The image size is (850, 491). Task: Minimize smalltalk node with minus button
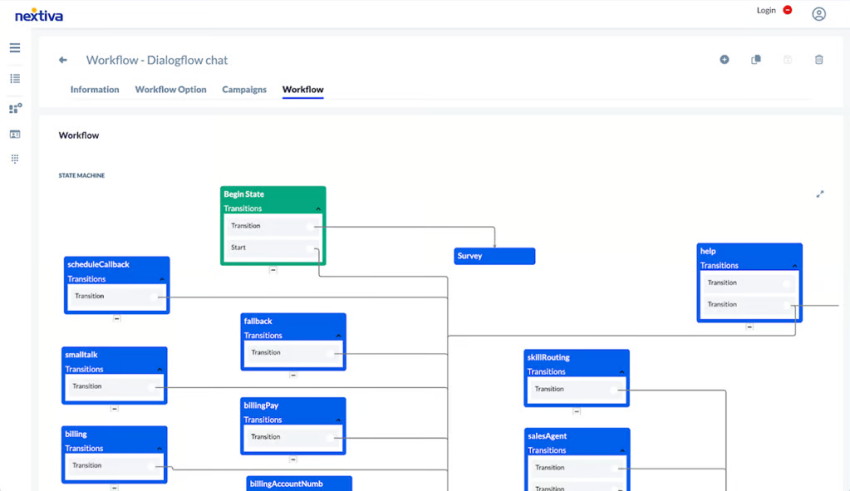click(114, 409)
